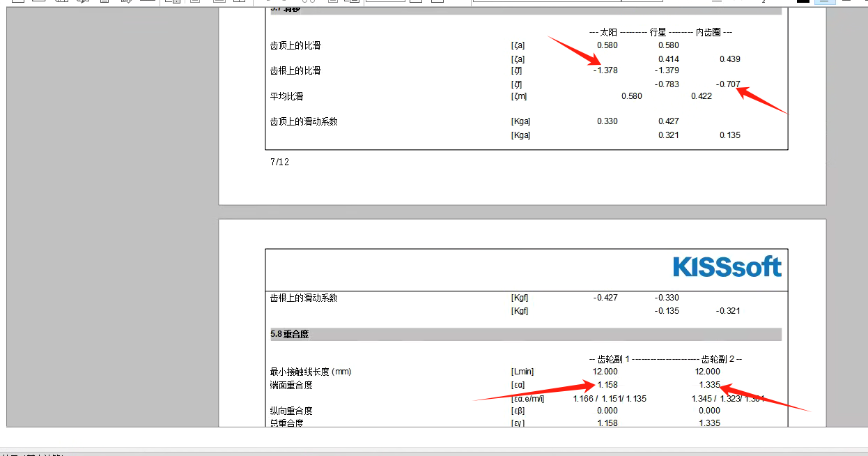Click the 纵向重合度 row label
The width and height of the screenshot is (868, 456).
[291, 411]
